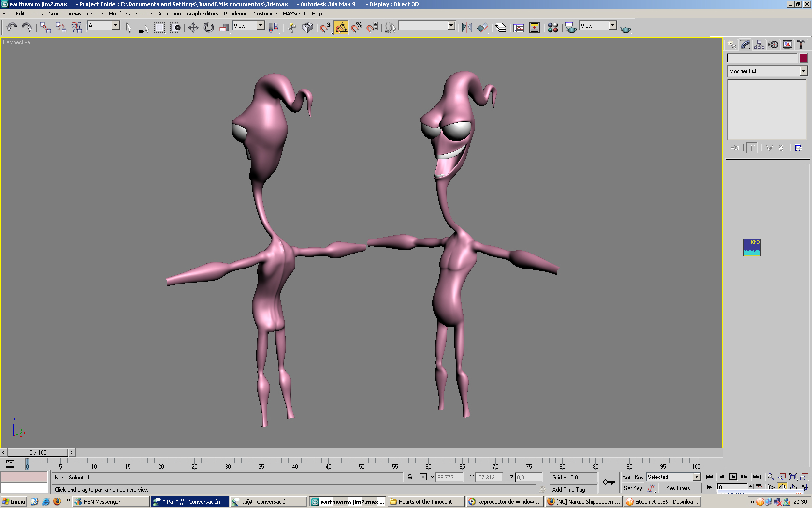
Task: Activate the Select and Rotate tool
Action: pyautogui.click(x=209, y=28)
